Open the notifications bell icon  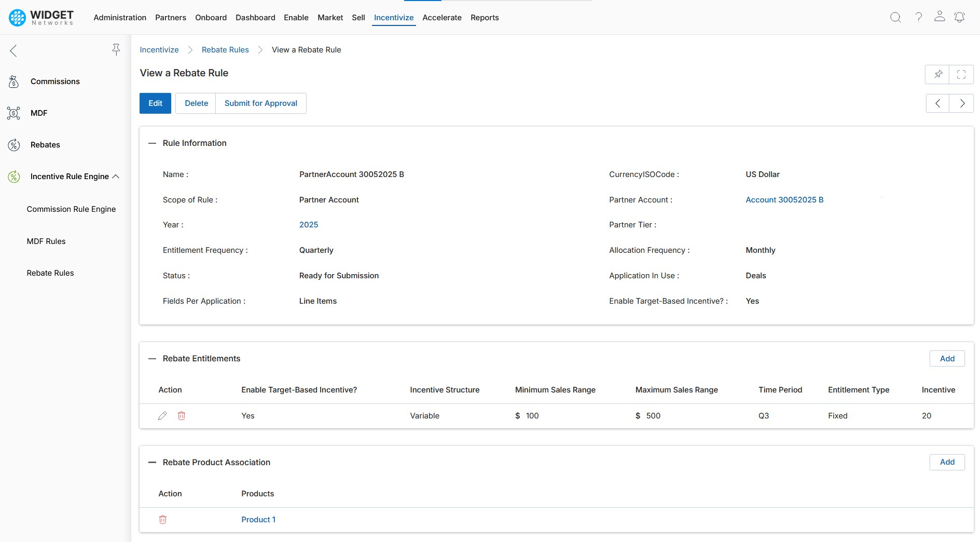tap(959, 18)
